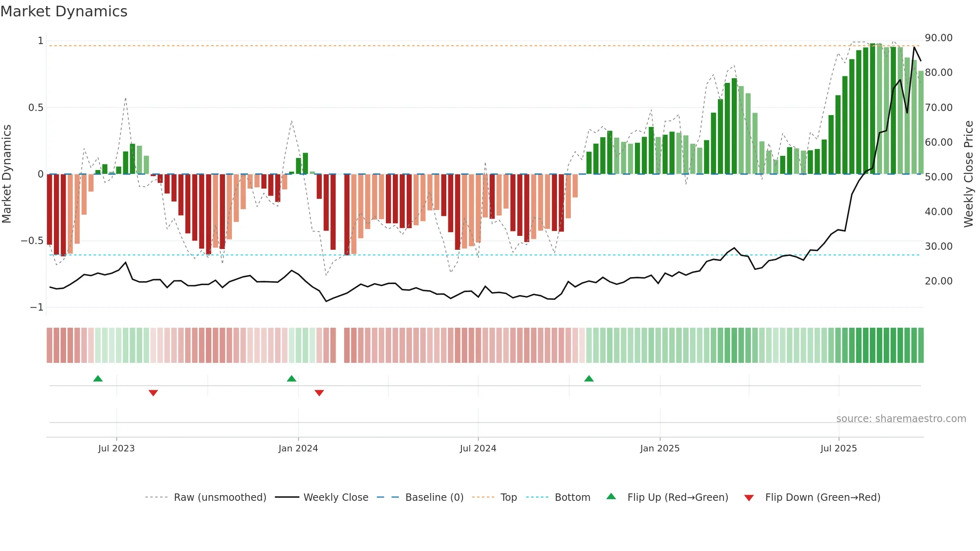This screenshot has width=980, height=551.
Task: Click the orange dashed Top legend line sample
Action: (x=483, y=497)
